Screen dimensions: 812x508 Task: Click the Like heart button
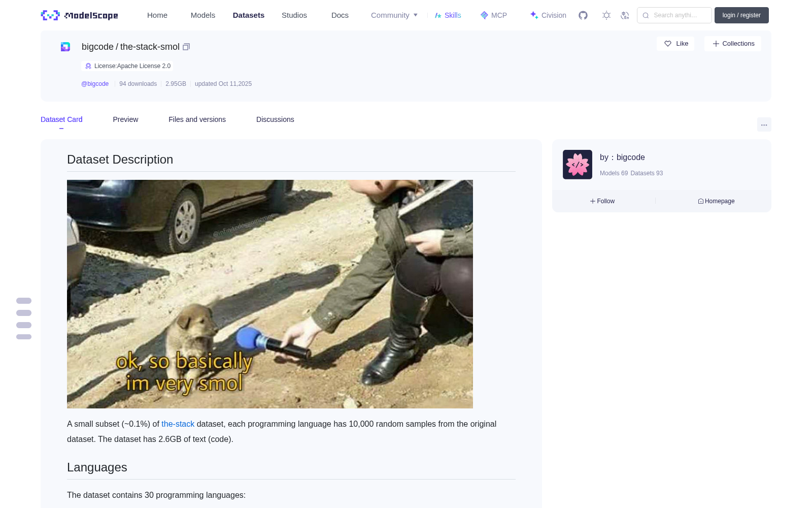(675, 44)
